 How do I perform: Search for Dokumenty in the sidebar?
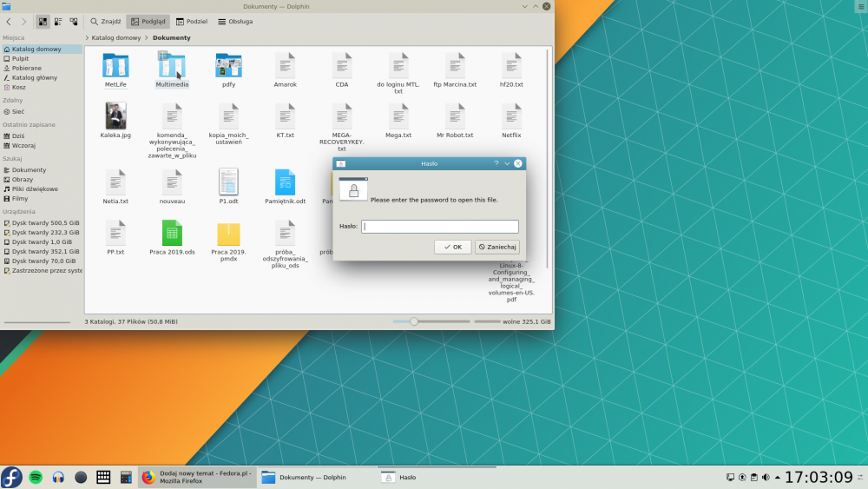point(42,170)
